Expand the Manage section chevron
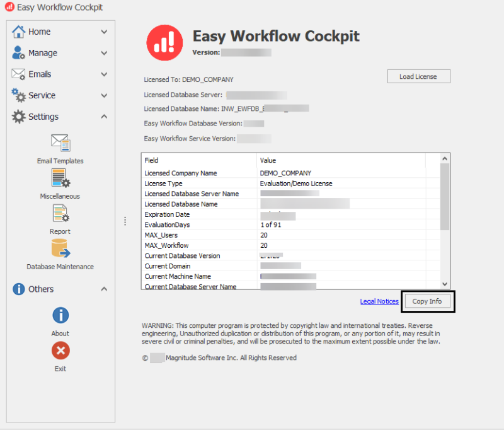504x430 pixels. coord(104,53)
